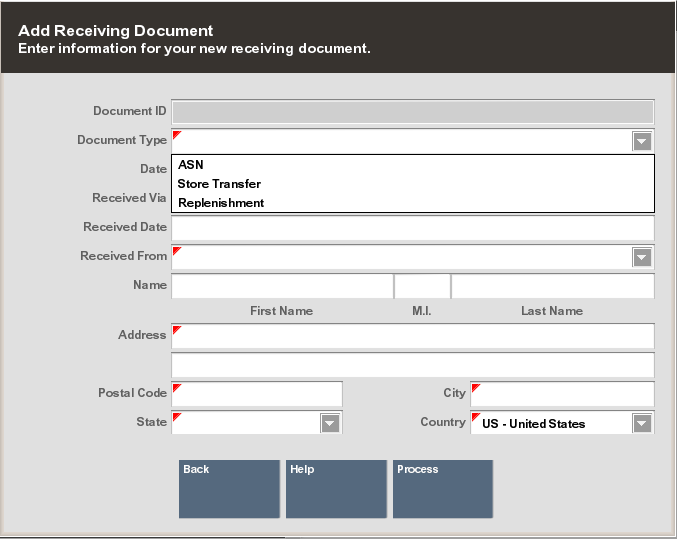
Task: Click the Postal Code field
Action: pyautogui.click(x=257, y=394)
